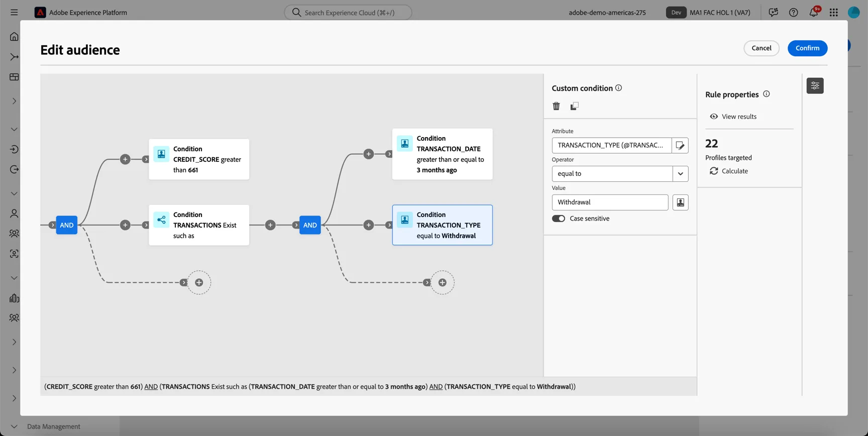Confirm the audience edits
The width and height of the screenshot is (868, 436).
807,48
